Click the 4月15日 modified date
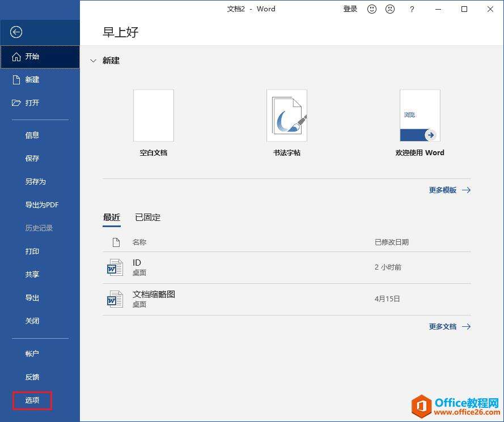504x422 pixels. (x=387, y=299)
